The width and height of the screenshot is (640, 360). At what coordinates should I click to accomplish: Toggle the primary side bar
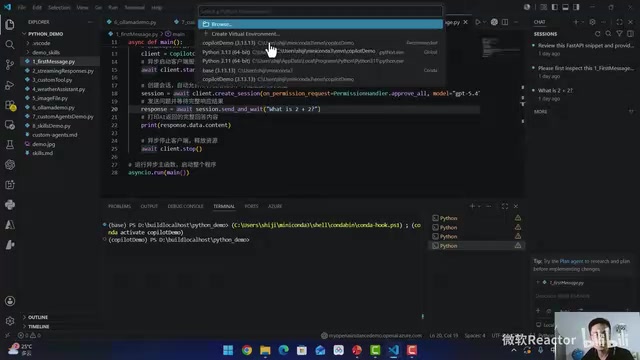(554, 7)
